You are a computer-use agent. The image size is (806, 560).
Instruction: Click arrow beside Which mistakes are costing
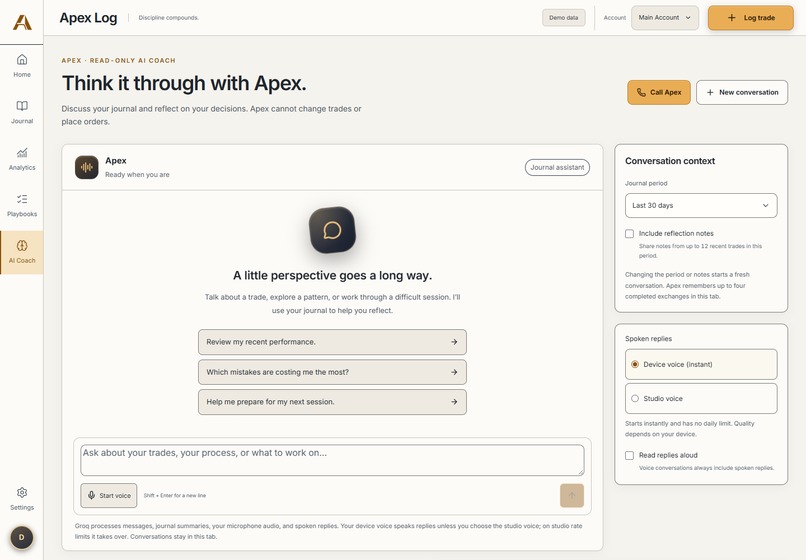454,372
